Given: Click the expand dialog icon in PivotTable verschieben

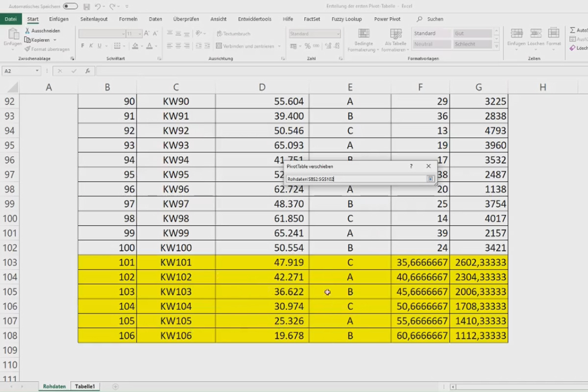Looking at the screenshot, I should 431,179.
